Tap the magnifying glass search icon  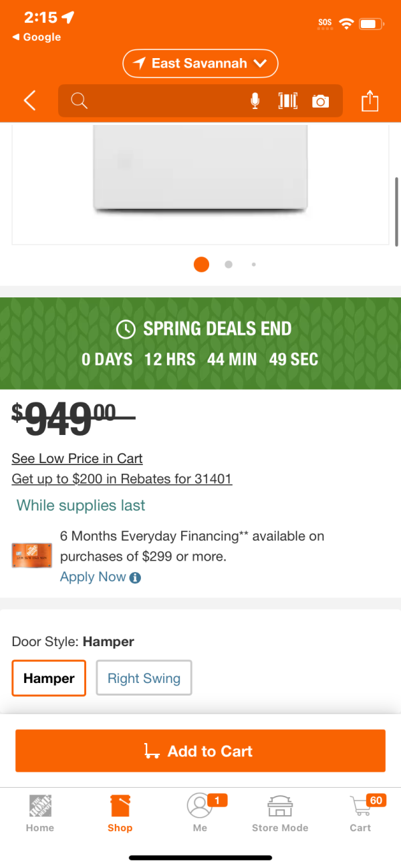79,101
